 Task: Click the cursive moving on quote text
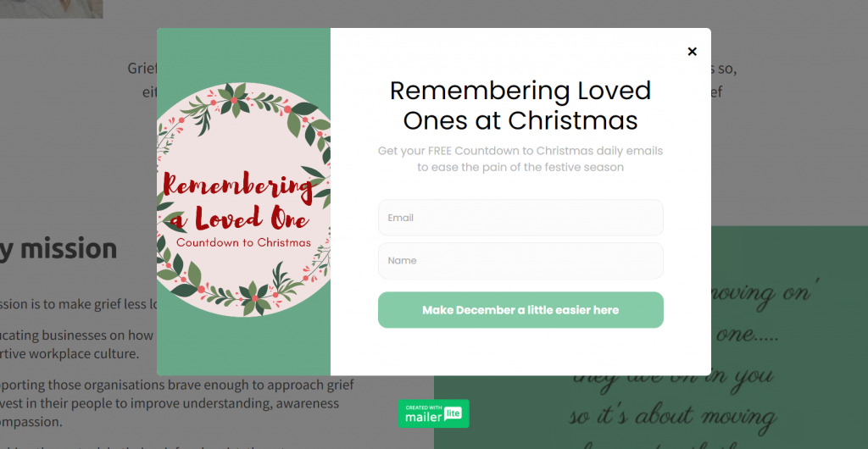click(x=763, y=296)
